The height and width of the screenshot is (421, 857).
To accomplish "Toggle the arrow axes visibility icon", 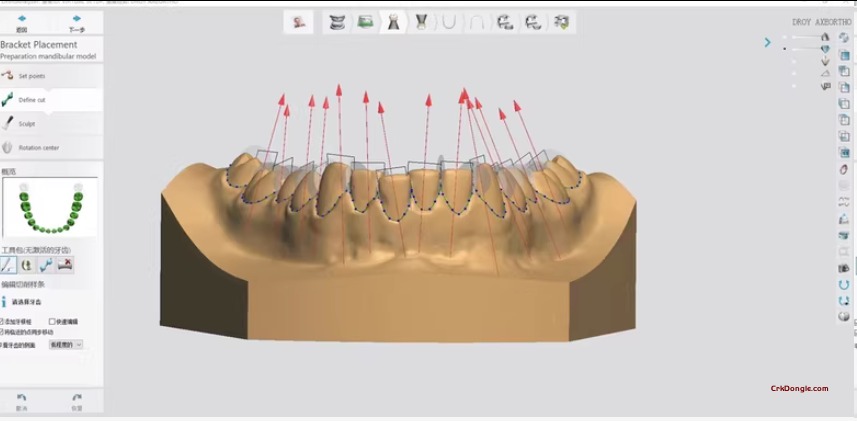I will pyautogui.click(x=825, y=61).
